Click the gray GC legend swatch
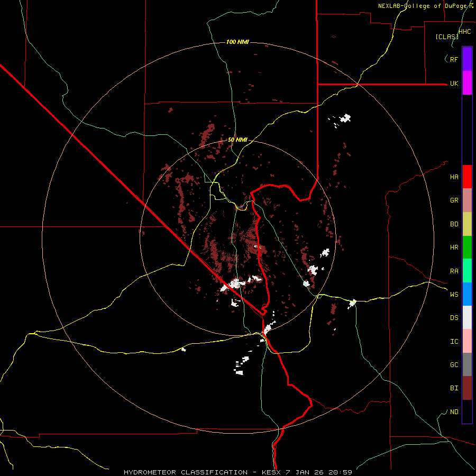 [x=467, y=364]
